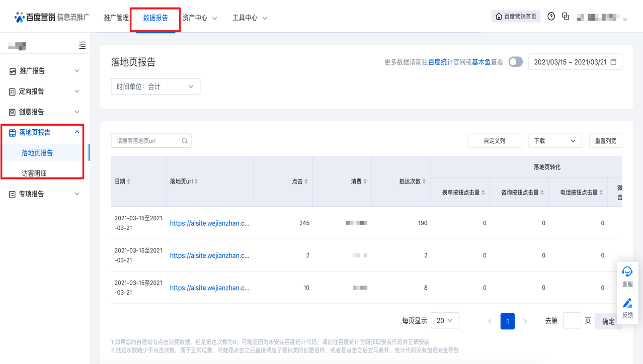
Task: Open the date range calendar picker
Action: (575, 62)
